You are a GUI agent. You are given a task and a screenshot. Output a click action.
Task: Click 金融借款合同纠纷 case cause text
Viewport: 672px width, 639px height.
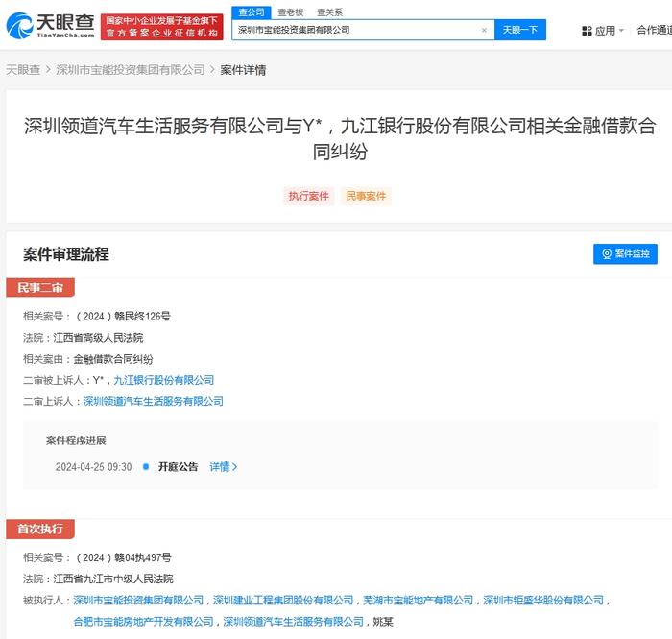(113, 360)
